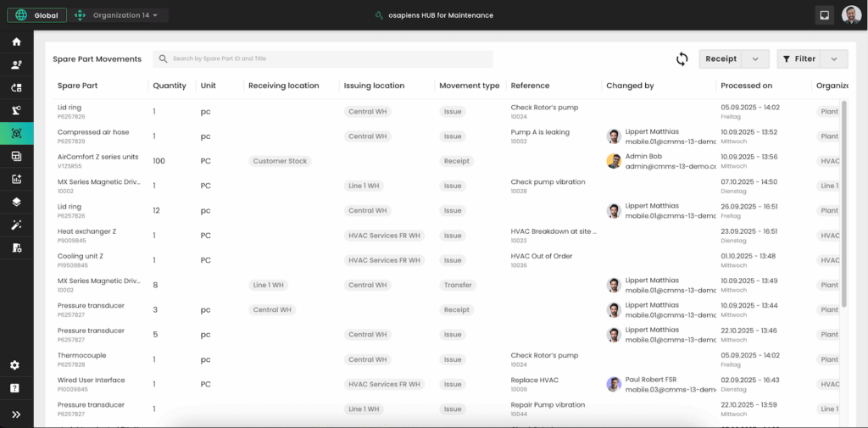Sort by Receiving location column header
The image size is (868, 428).
(x=283, y=86)
